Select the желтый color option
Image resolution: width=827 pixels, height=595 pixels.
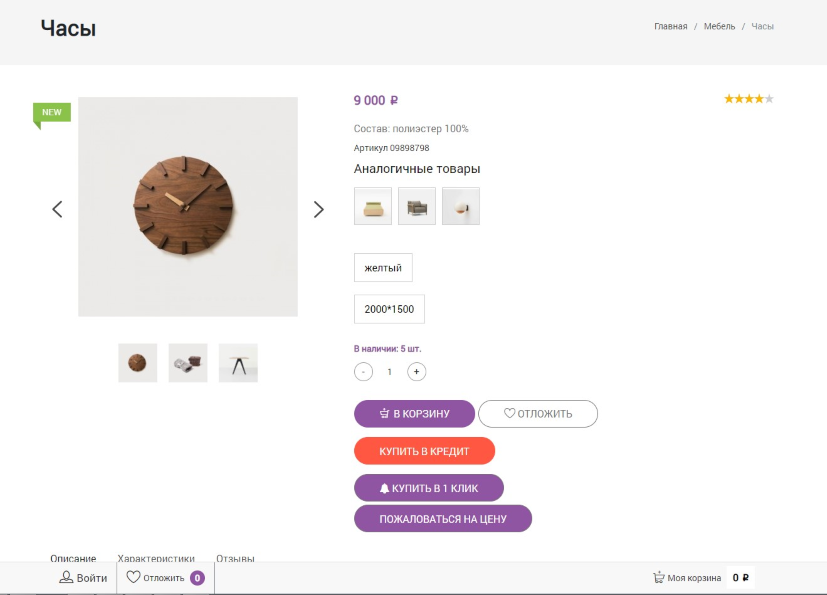click(x=383, y=268)
